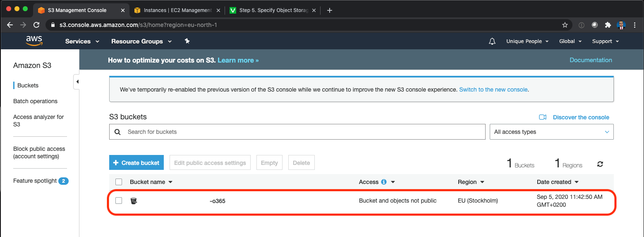The width and height of the screenshot is (644, 237).
Task: Click the browser address bar URL
Action: [138, 25]
